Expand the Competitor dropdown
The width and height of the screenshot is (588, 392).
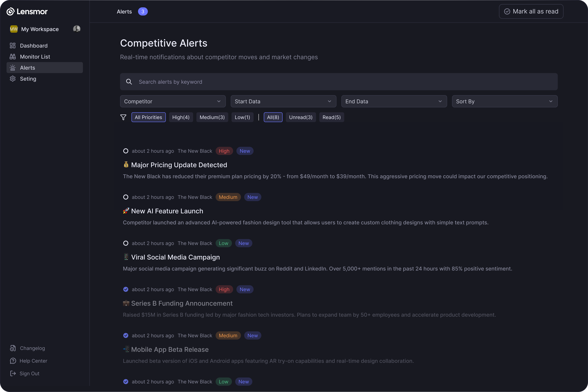173,101
